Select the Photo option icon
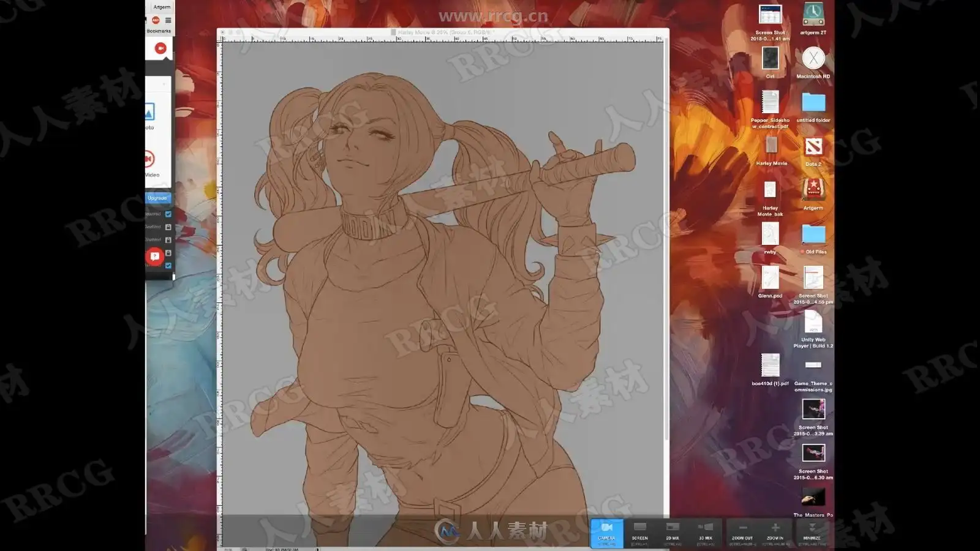The width and height of the screenshot is (980, 551). click(149, 112)
